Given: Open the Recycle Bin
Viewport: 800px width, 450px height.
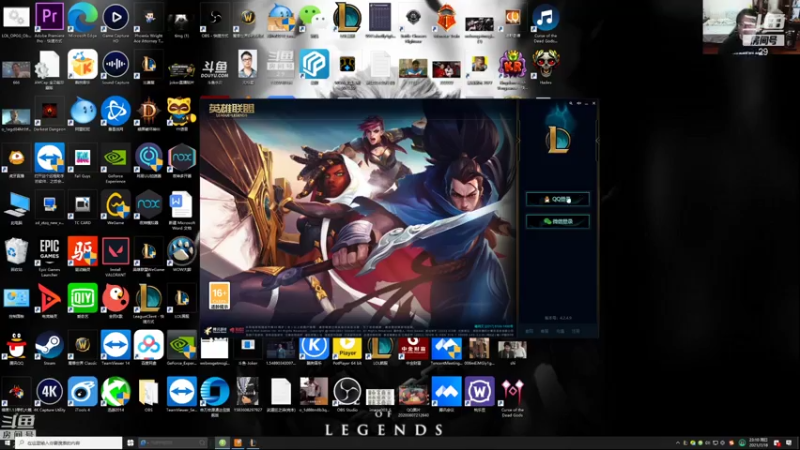Looking at the screenshot, I should coord(16,252).
